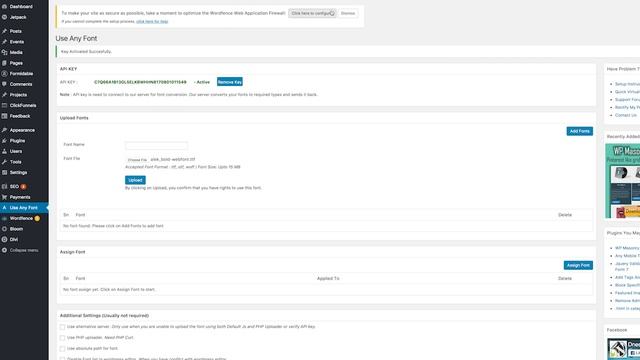Click the Use Any Font icon
This screenshot has height=360, width=640.
tap(4, 207)
